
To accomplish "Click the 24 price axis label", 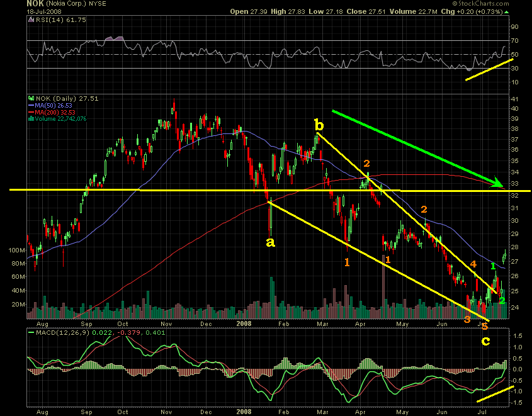I will pyautogui.click(x=514, y=308).
